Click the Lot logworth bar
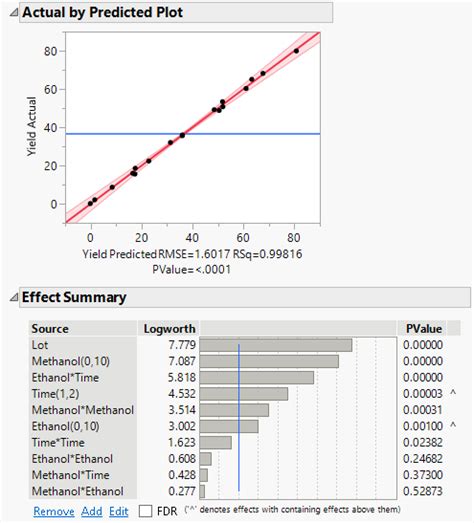 coord(276,345)
